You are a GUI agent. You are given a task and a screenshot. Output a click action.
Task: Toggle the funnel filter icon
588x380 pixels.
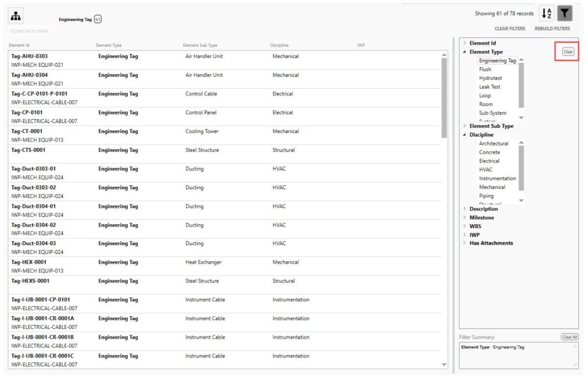pos(565,14)
